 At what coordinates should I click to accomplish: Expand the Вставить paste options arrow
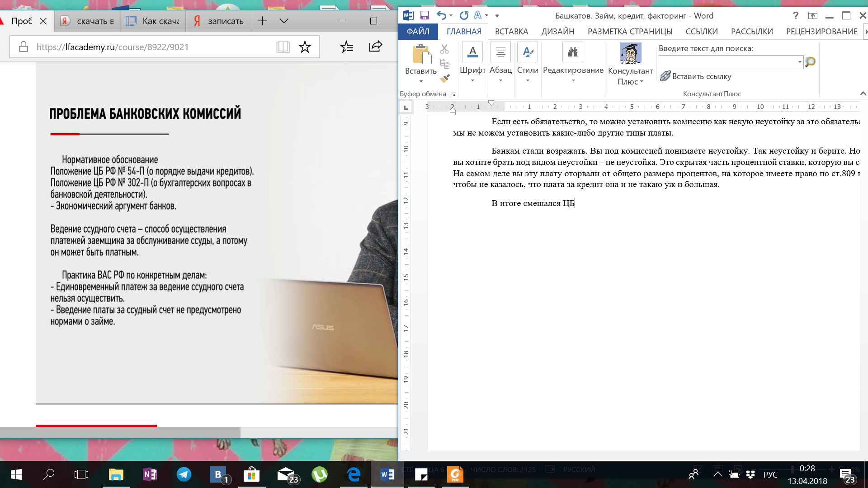click(x=421, y=81)
